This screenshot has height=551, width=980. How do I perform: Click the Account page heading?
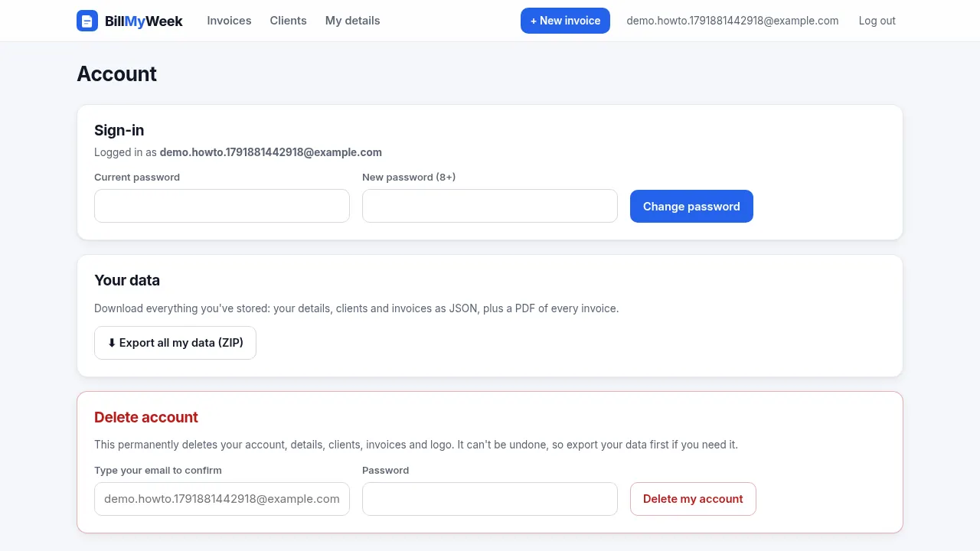[x=117, y=74]
